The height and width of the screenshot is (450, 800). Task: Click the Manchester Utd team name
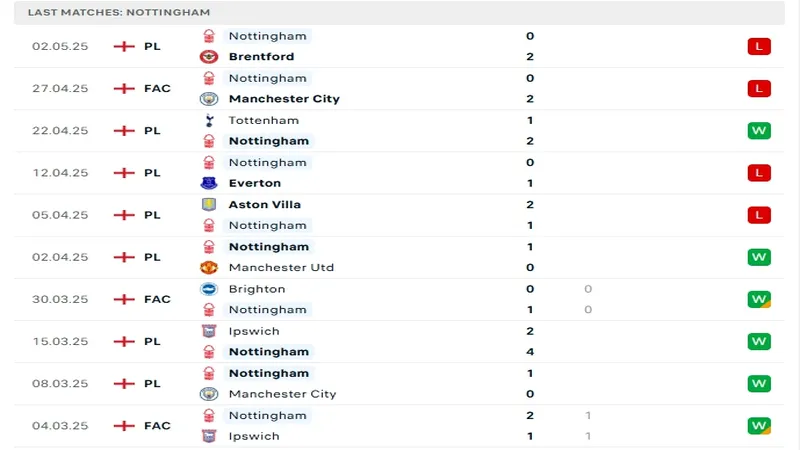tap(279, 267)
